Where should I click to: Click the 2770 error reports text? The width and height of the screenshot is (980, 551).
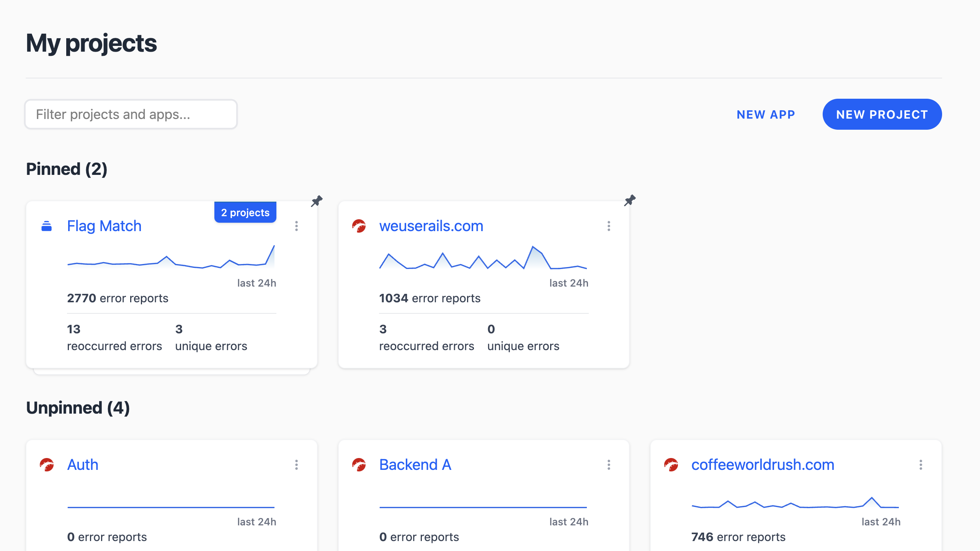click(118, 298)
